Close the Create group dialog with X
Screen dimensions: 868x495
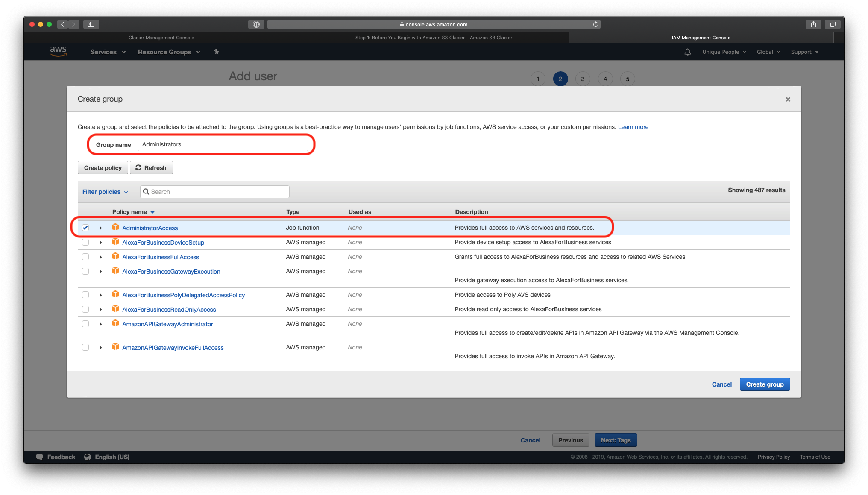(x=788, y=99)
